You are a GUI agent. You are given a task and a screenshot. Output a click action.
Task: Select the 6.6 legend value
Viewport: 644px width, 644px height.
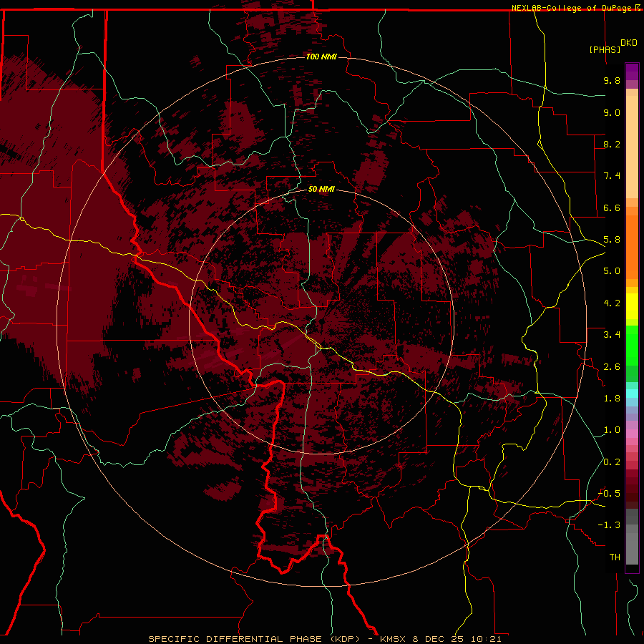click(612, 208)
